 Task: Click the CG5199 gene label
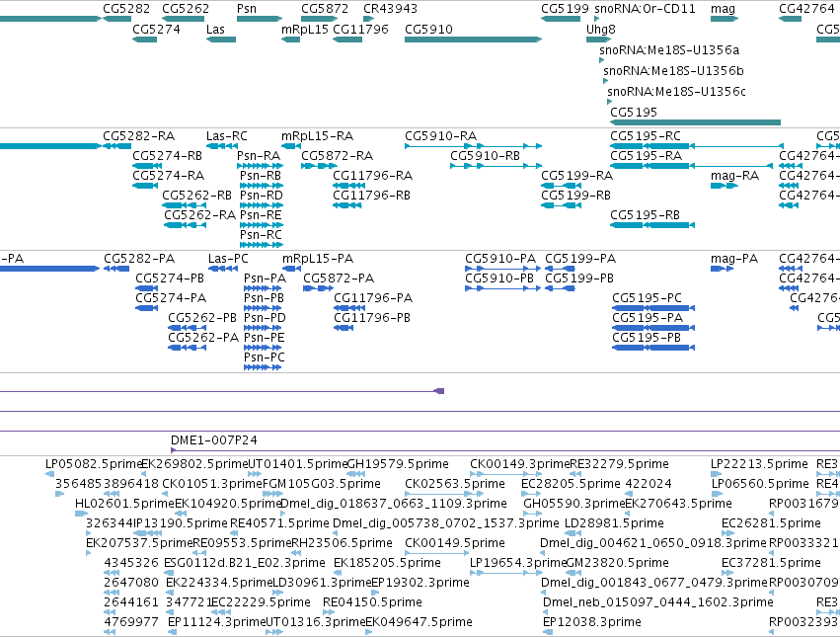tap(565, 9)
